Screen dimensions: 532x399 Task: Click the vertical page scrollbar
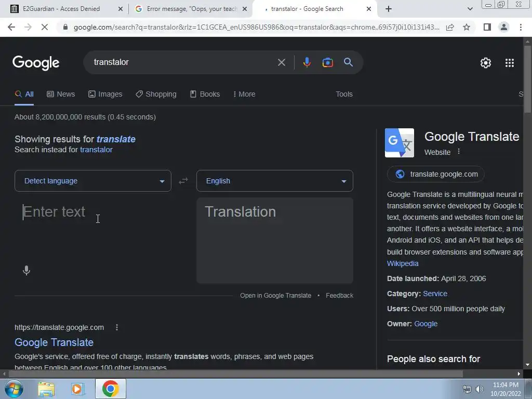(527, 79)
